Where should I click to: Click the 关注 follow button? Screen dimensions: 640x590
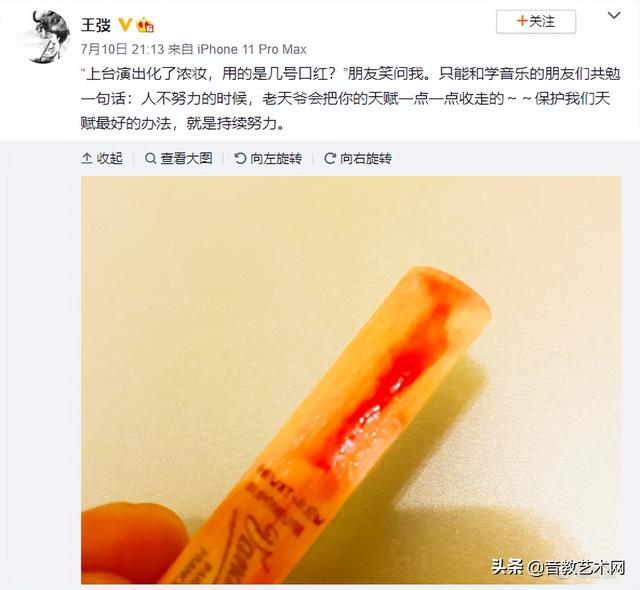536,22
